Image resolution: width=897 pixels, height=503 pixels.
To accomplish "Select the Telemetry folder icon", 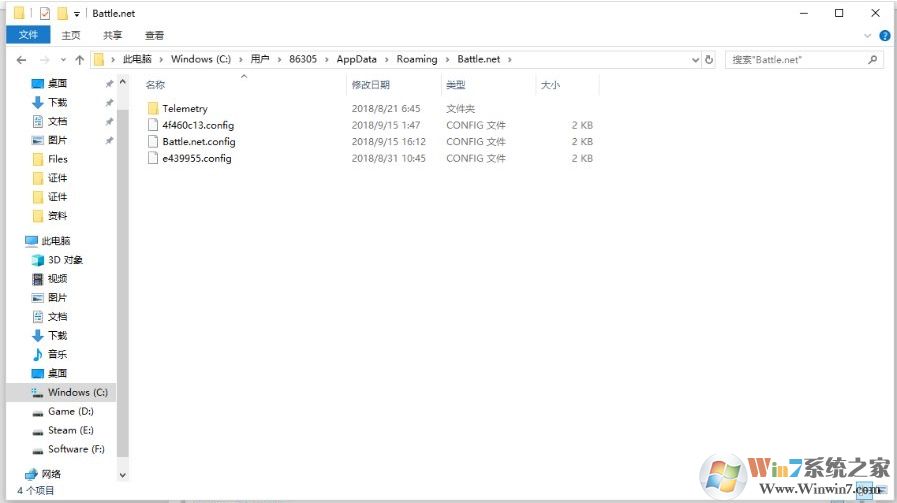I will [153, 108].
